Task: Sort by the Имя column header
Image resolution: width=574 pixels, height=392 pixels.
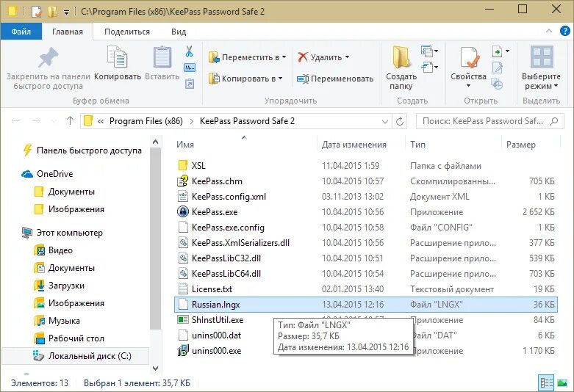Action: [185, 145]
